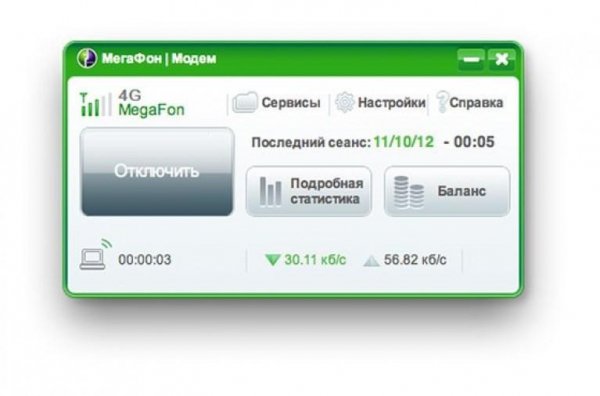Click the Подробная статистика button text

(327, 191)
